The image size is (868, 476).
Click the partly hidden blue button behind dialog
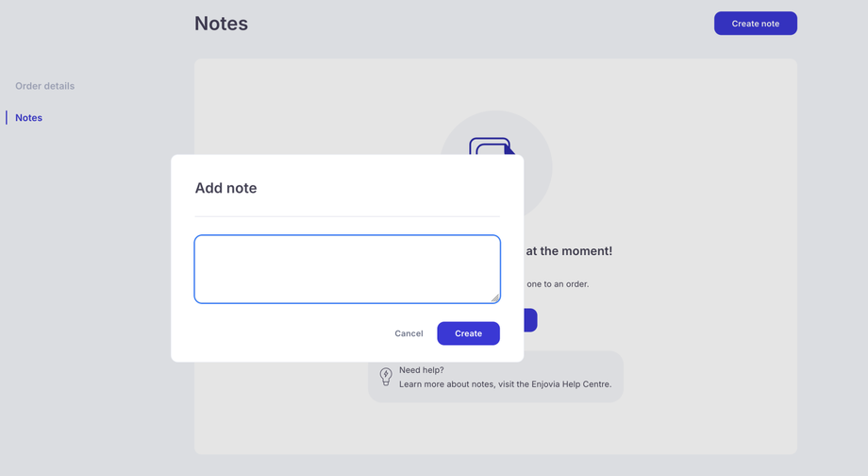530,320
